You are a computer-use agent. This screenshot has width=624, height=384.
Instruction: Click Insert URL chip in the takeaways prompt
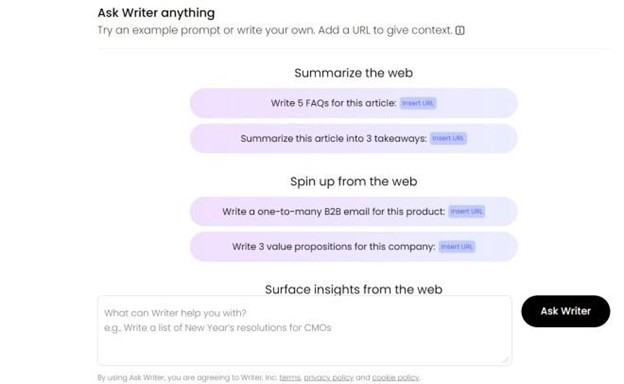(448, 138)
